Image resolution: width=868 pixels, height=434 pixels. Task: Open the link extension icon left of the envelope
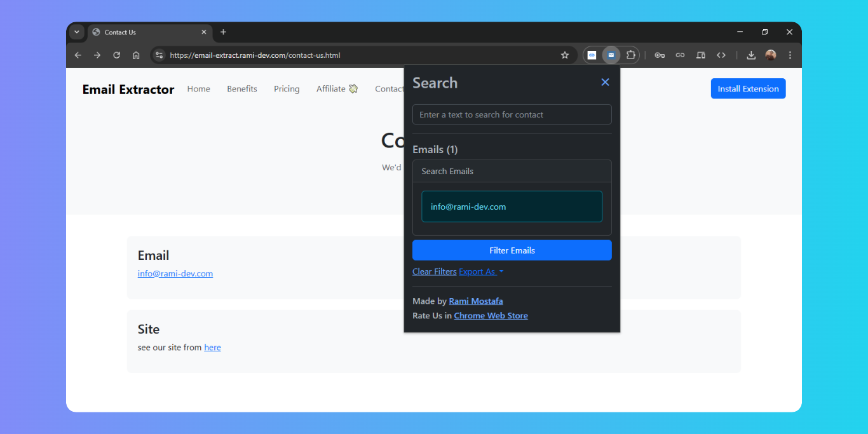click(x=592, y=55)
